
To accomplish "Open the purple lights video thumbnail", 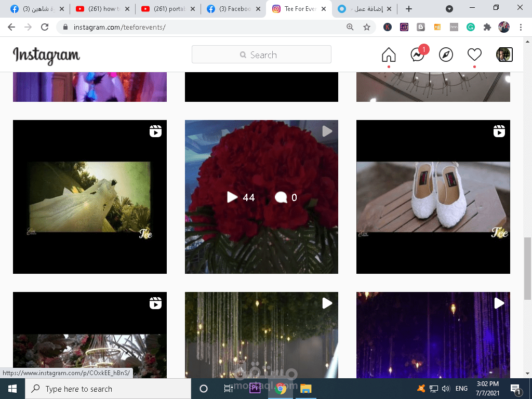I will pyautogui.click(x=433, y=335).
